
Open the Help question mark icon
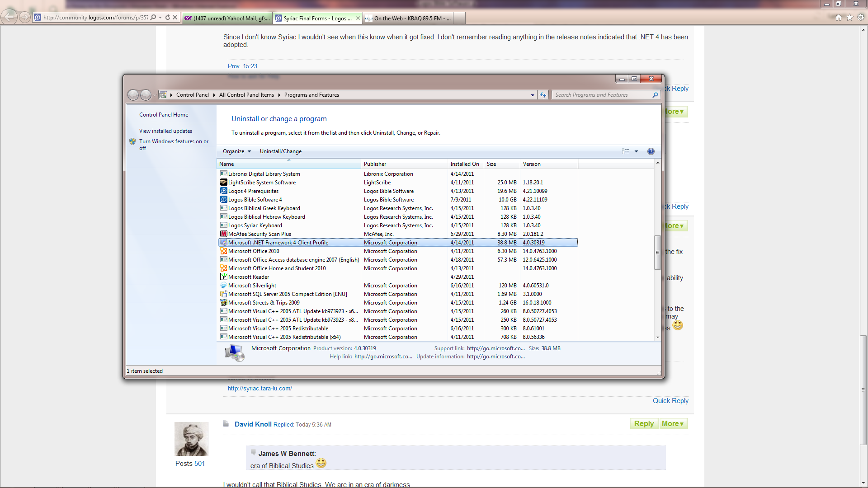click(x=651, y=151)
